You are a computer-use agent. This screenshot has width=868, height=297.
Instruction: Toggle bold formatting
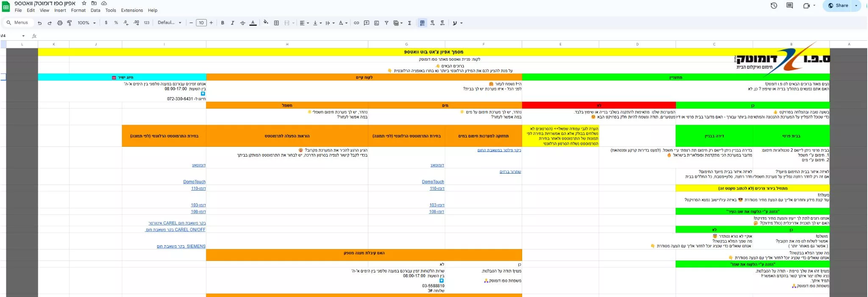point(223,23)
